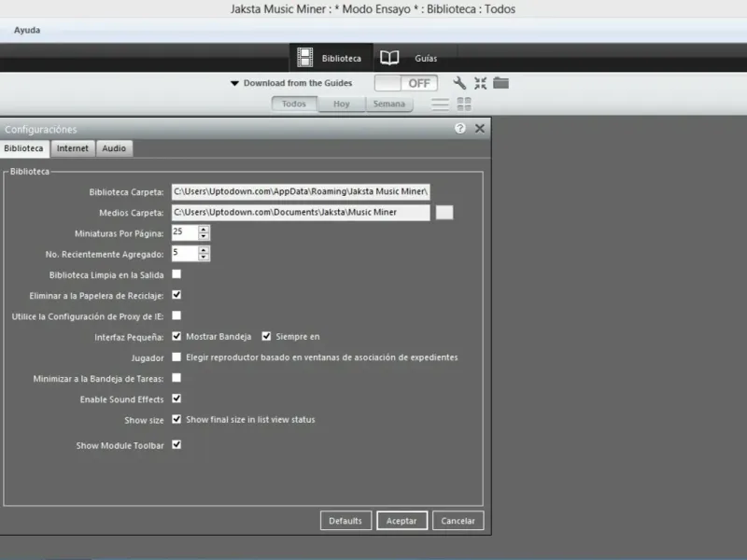Switch to the Internet settings tab
Screen dimensions: 747x560
pyautogui.click(x=73, y=148)
